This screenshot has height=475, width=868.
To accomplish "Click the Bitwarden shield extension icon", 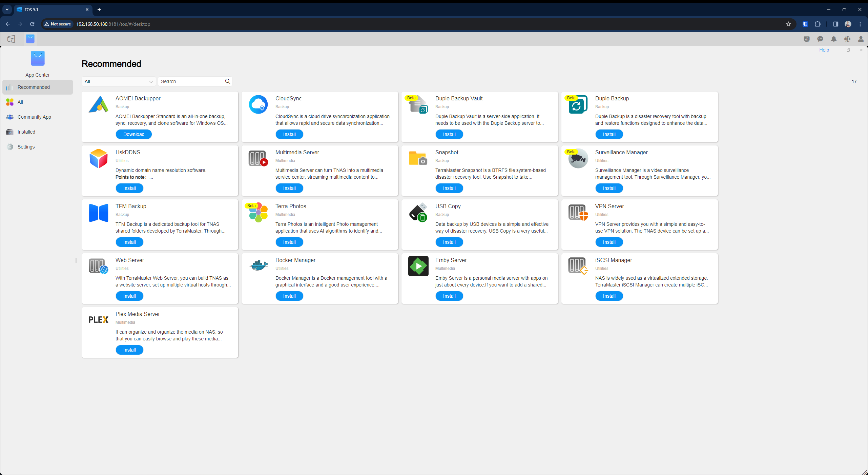I will tap(805, 24).
